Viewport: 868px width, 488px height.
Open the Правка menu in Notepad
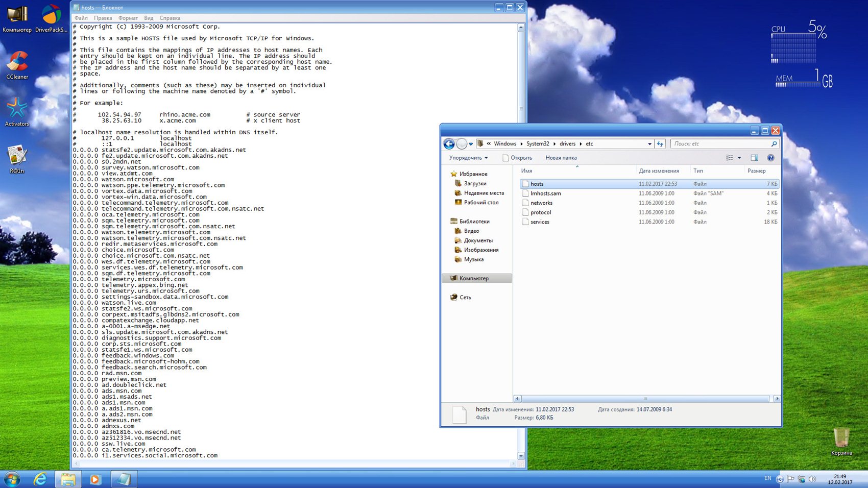[103, 18]
